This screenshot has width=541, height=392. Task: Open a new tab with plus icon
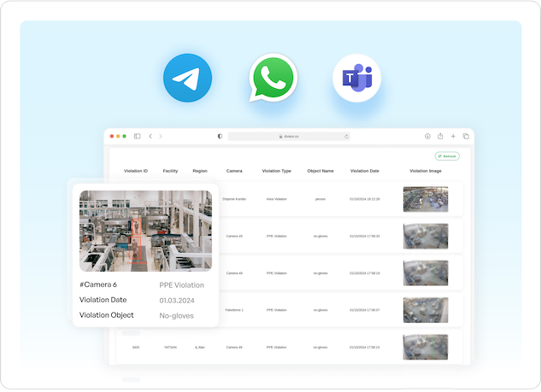[x=453, y=136]
